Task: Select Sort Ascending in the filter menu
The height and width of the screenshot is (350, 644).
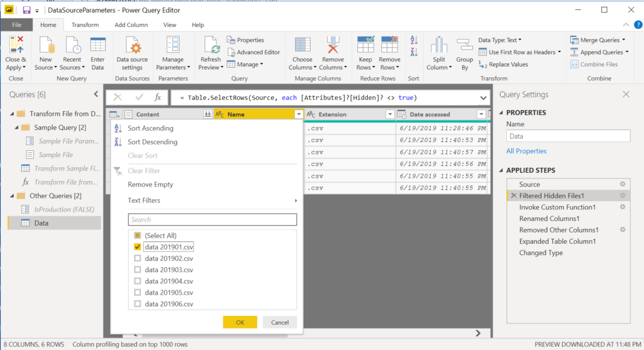Action: tap(150, 128)
